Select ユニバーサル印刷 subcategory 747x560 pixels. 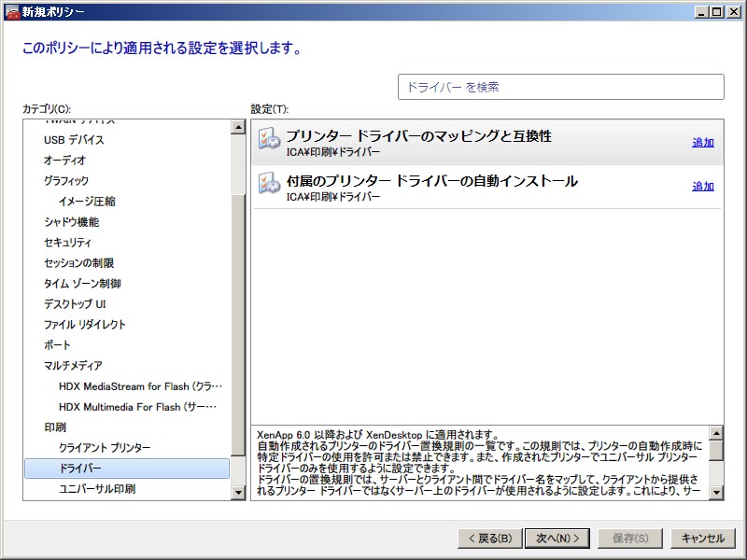97,489
